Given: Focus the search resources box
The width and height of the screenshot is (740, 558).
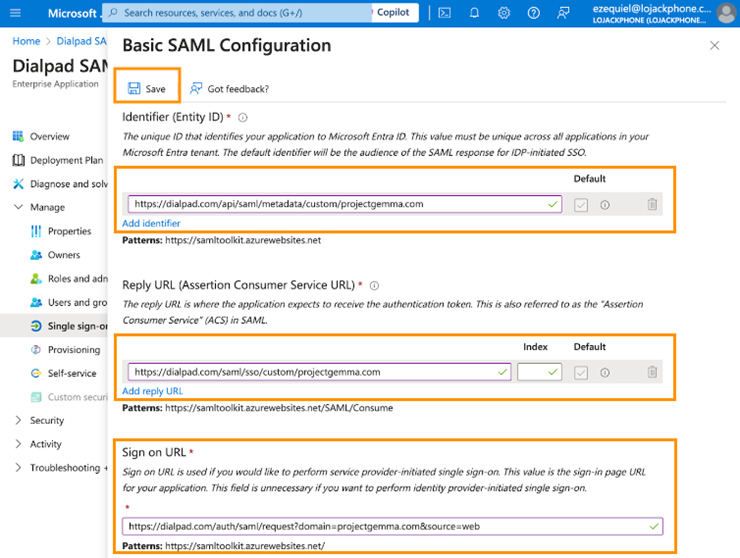Looking at the screenshot, I should pyautogui.click(x=238, y=13).
